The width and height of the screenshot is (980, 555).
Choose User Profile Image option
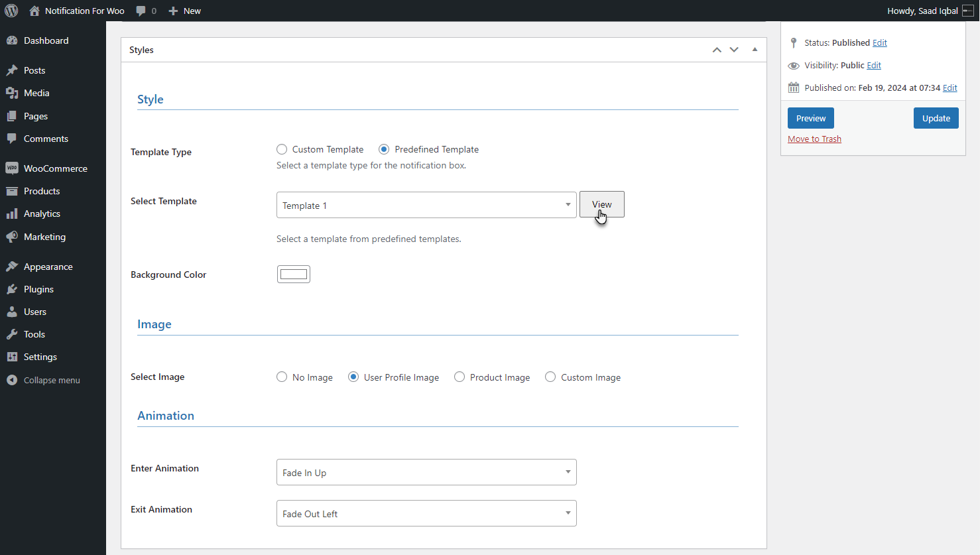click(353, 377)
